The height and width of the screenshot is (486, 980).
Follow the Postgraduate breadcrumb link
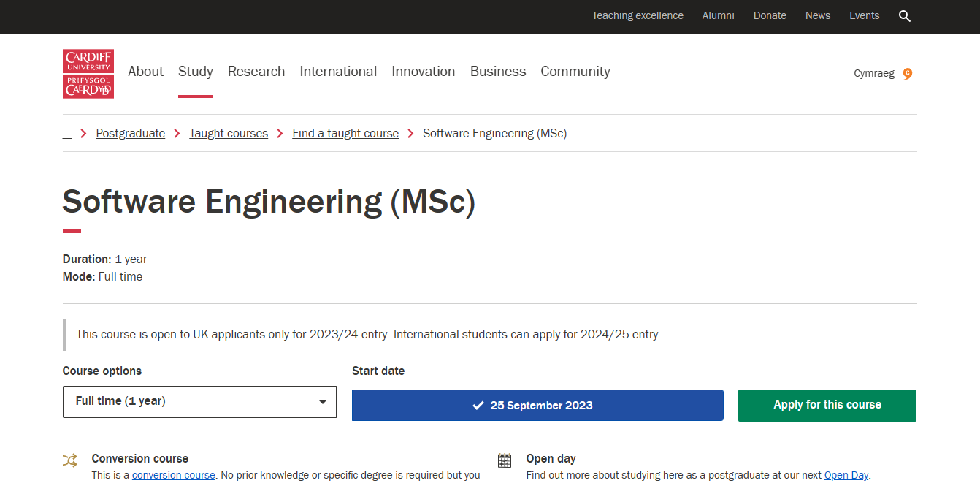[x=131, y=133]
